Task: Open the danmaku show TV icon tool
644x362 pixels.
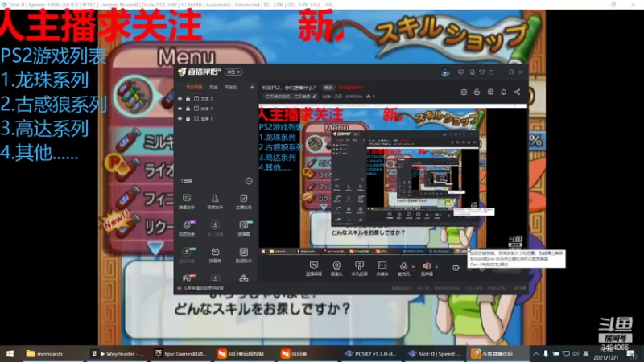Action: (215, 255)
